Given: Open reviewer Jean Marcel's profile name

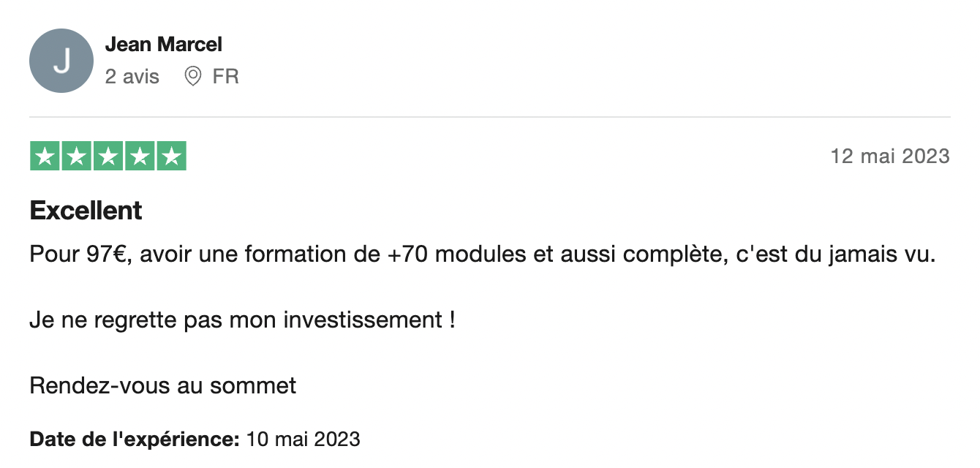Looking at the screenshot, I should 163,45.
